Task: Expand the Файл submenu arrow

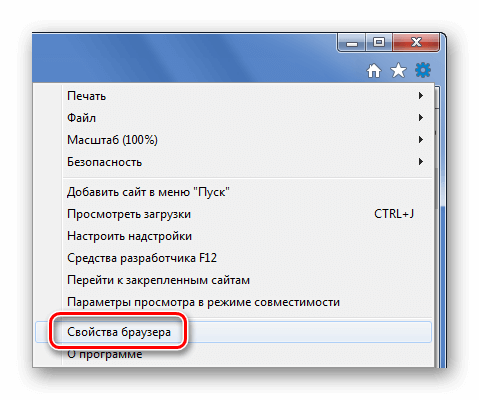Action: pos(421,118)
